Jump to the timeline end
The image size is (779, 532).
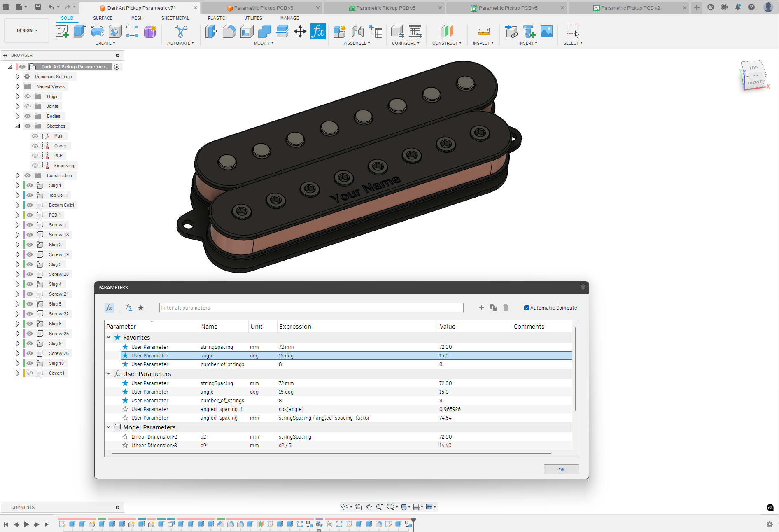tap(47, 524)
